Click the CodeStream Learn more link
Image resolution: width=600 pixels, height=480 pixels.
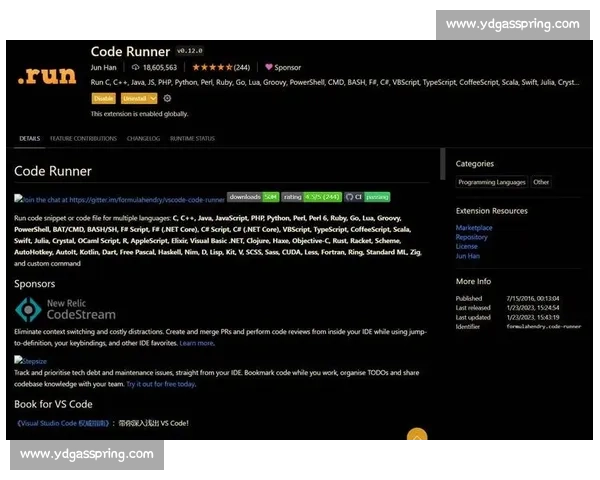[x=196, y=343]
